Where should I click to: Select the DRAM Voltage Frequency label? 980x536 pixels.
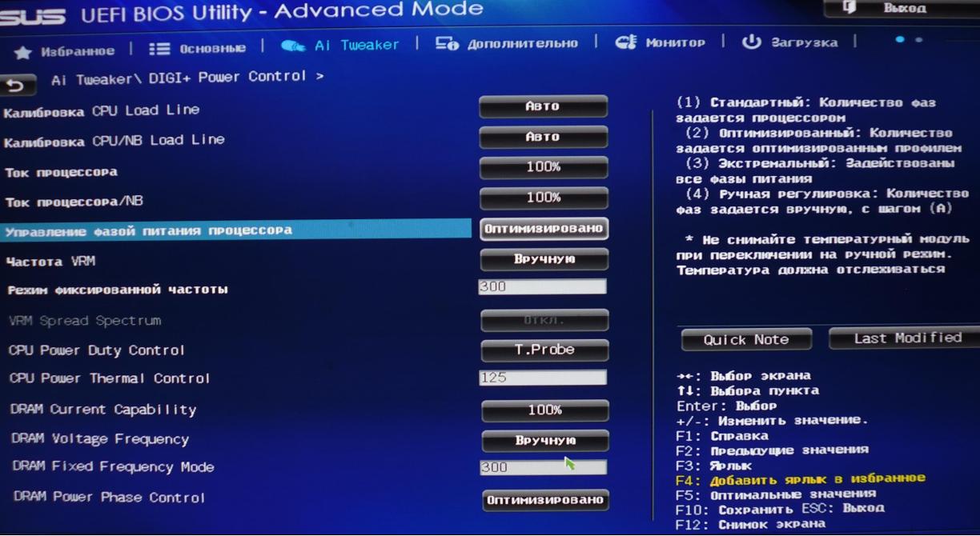[x=100, y=439]
